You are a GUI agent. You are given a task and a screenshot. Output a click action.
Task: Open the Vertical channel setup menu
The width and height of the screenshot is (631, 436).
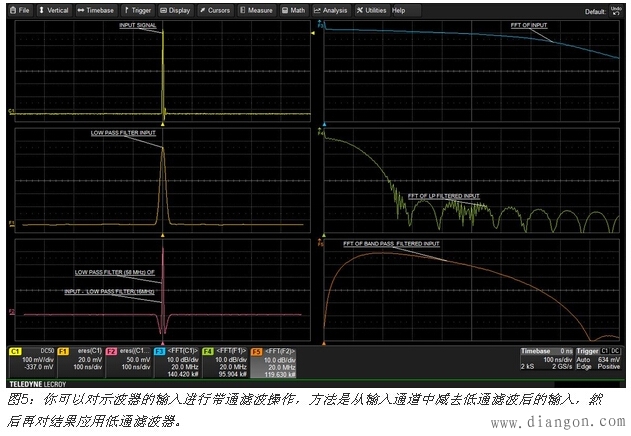55,10
